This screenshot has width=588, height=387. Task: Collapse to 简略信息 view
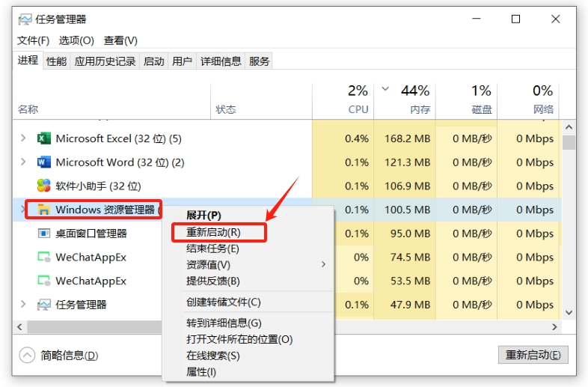pyautogui.click(x=27, y=355)
